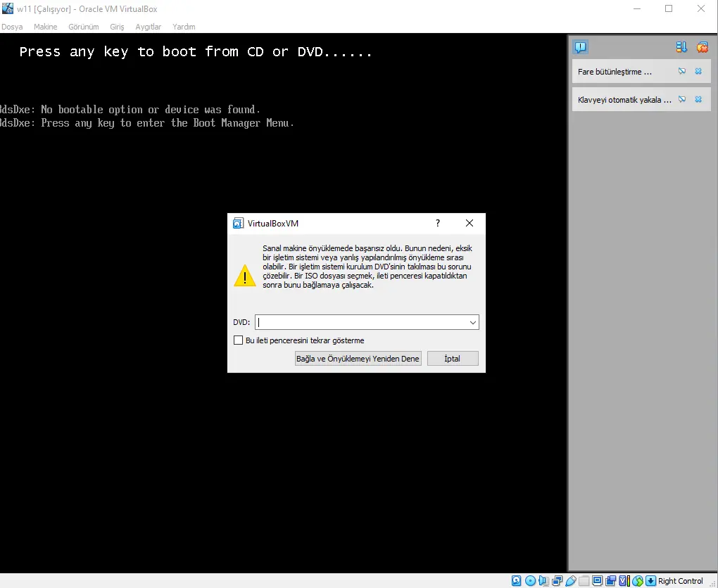This screenshot has height=588, width=718.
Task: Click the VirtualBoxVM dialog title icon
Action: tap(238, 223)
